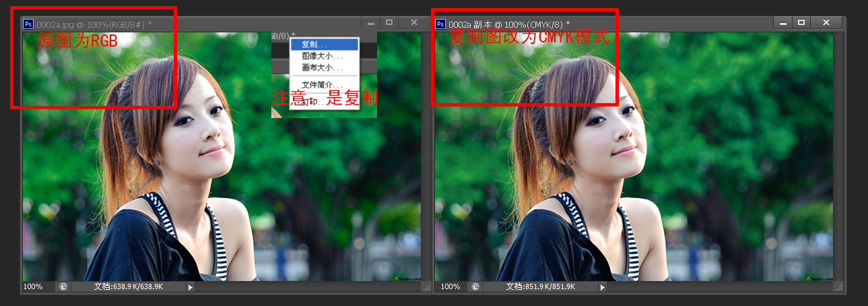Click the title text 0002a 副本 @ 100%(CMYK/8)
This screenshot has width=868, height=306.
pos(509,24)
